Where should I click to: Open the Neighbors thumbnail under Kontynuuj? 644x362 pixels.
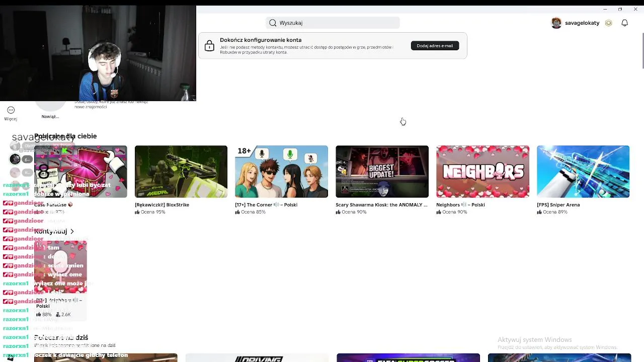(60, 267)
